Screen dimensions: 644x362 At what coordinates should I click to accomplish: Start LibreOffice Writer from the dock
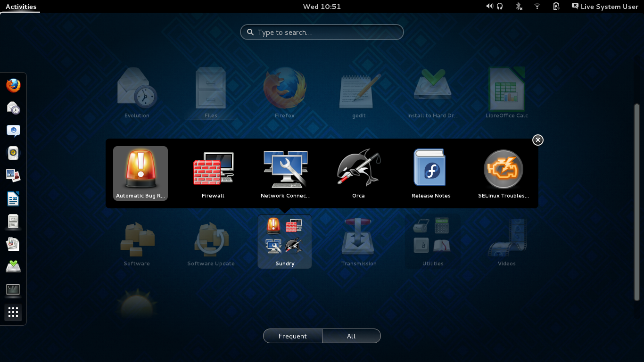point(13,198)
